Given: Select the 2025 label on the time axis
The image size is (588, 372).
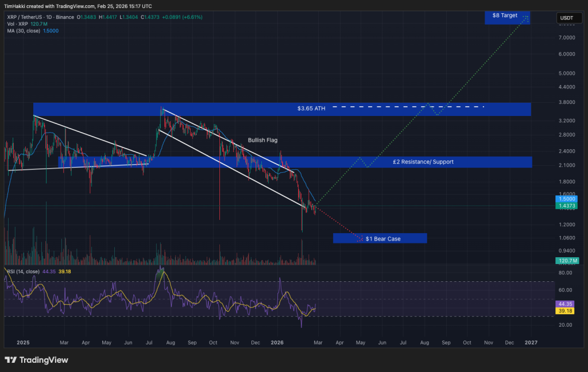Looking at the screenshot, I should [23, 342].
